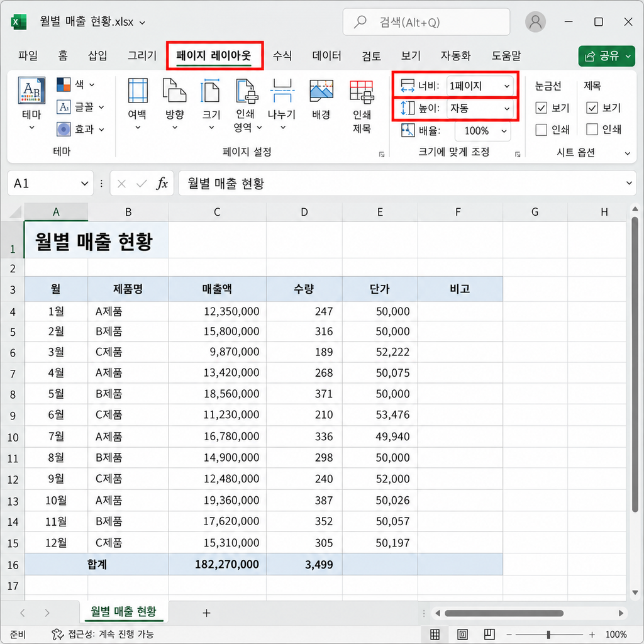The height and width of the screenshot is (644, 644).
Task: Click the Select All corner triangle
Action: click(16, 212)
